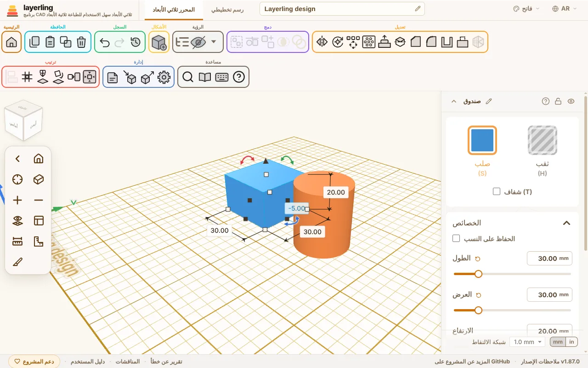Reset view with the home icon in view panel

[x=39, y=159]
